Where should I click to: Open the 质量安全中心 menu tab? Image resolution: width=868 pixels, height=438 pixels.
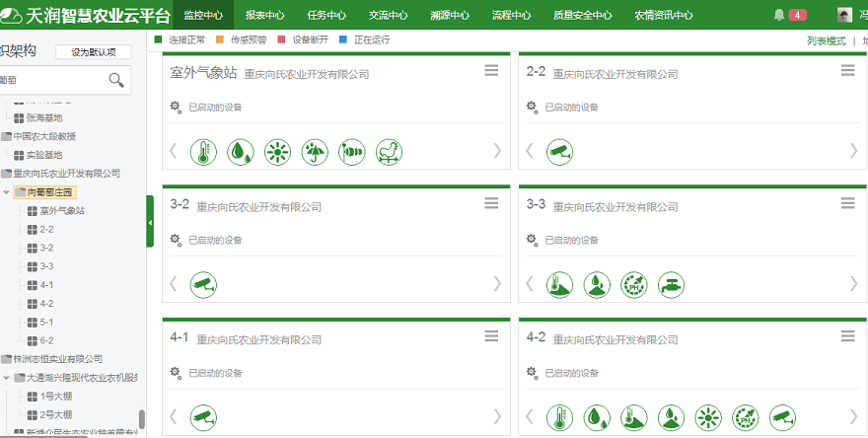(582, 15)
